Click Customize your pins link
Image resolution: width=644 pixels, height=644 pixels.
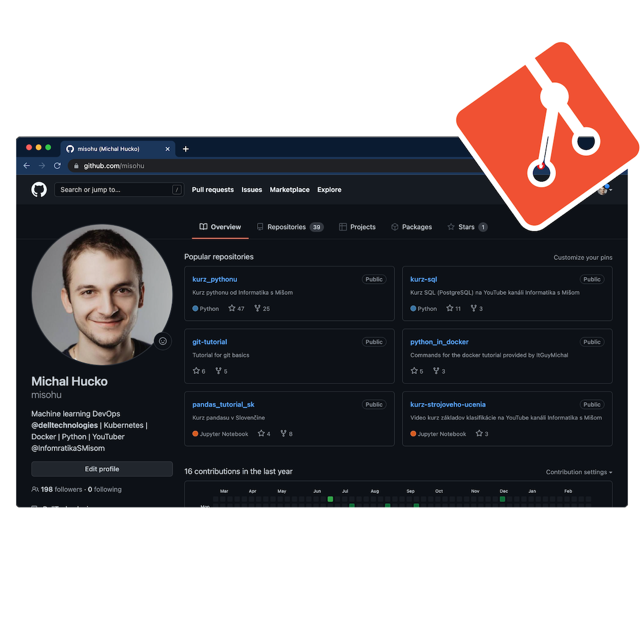pos(583,258)
